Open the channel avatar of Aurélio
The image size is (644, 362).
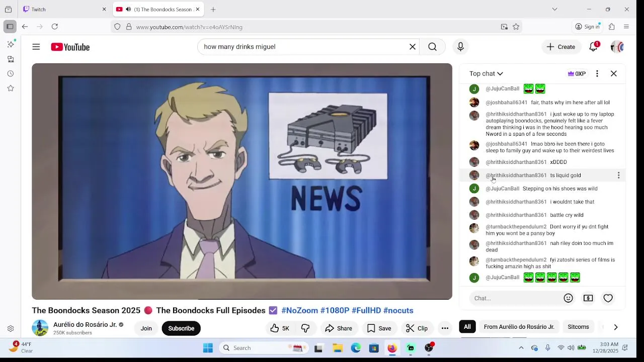point(40,328)
